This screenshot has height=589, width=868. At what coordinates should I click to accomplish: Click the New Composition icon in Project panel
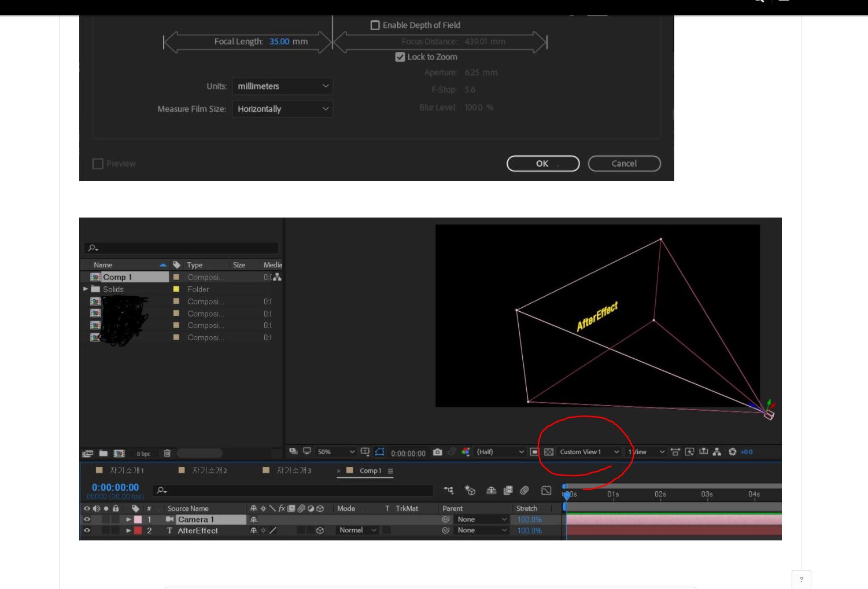[119, 454]
